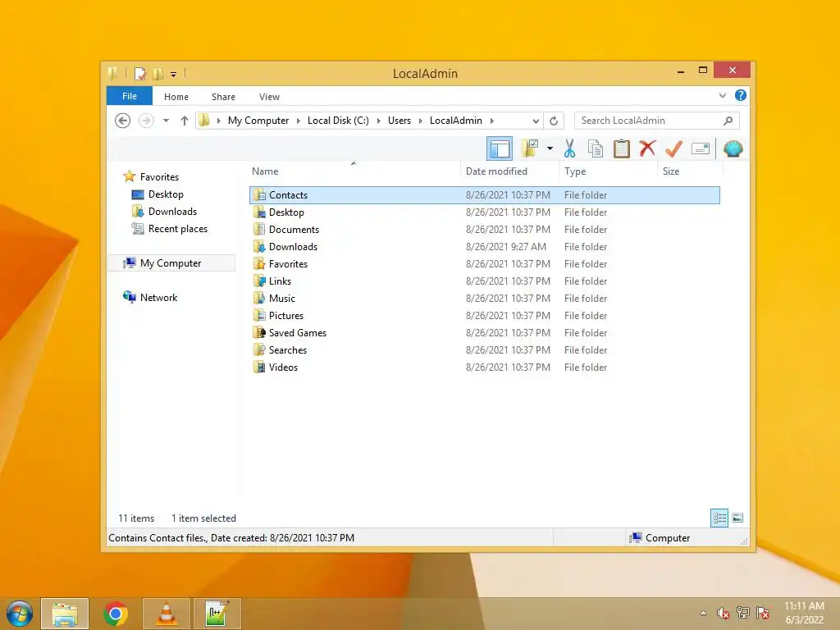Click the Cut scissors icon
This screenshot has height=630, width=840.
569,148
